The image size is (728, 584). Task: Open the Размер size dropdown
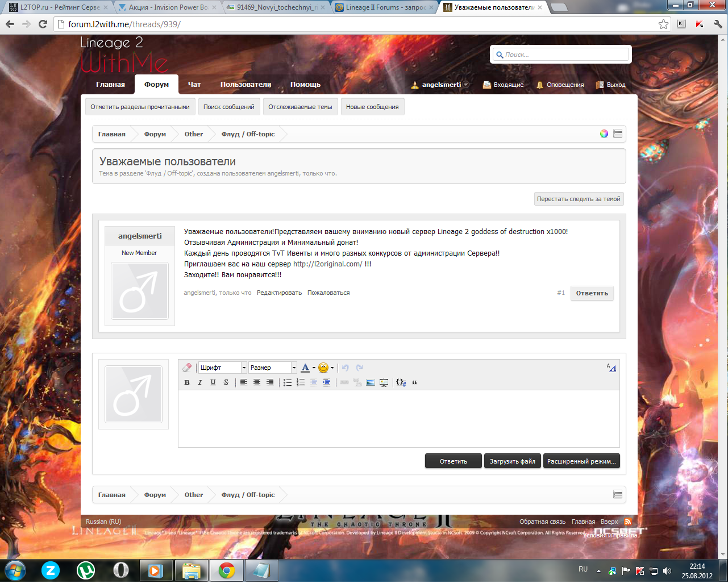272,368
